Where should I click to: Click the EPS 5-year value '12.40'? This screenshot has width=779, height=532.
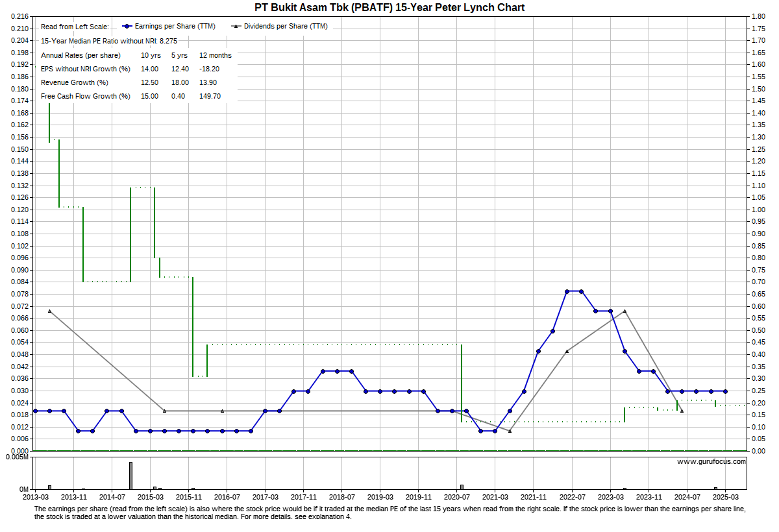180,69
